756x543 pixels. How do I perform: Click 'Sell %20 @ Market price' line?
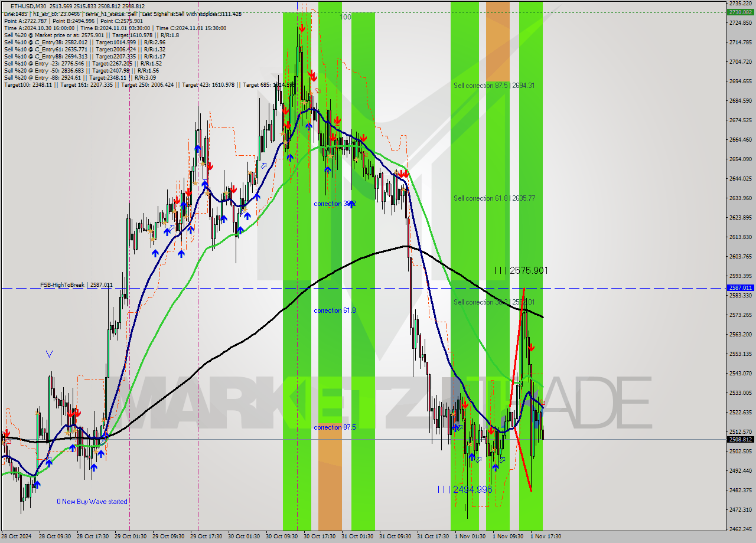[x=92, y=35]
